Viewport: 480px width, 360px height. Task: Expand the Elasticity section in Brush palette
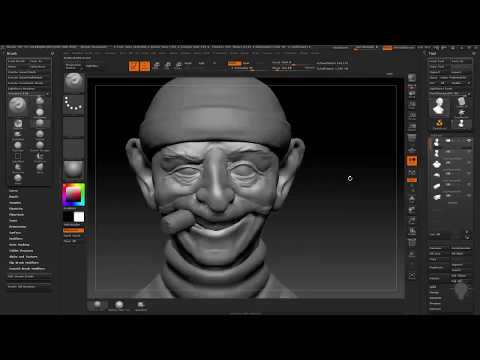coord(16,209)
